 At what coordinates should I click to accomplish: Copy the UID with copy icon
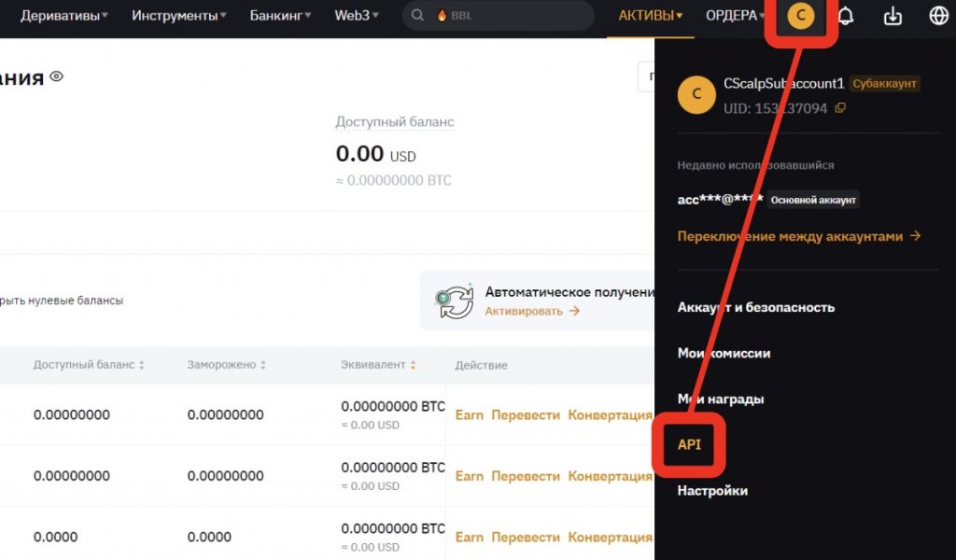tap(840, 108)
